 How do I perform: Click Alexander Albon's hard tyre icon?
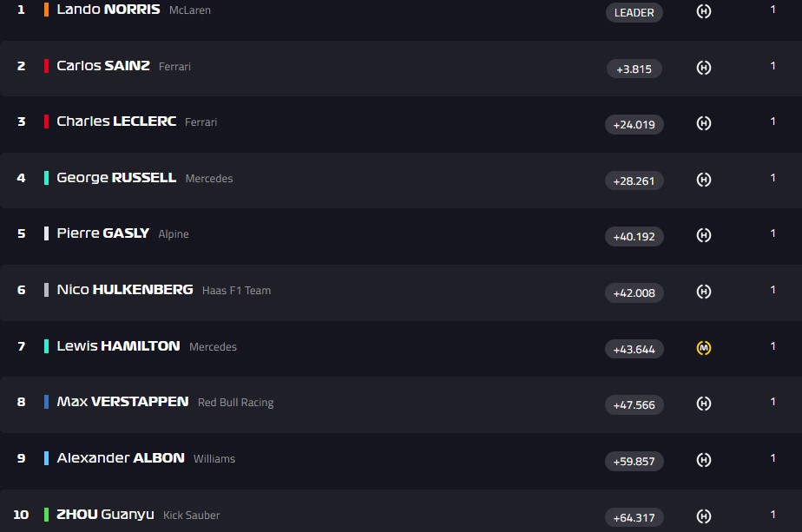[704, 460]
